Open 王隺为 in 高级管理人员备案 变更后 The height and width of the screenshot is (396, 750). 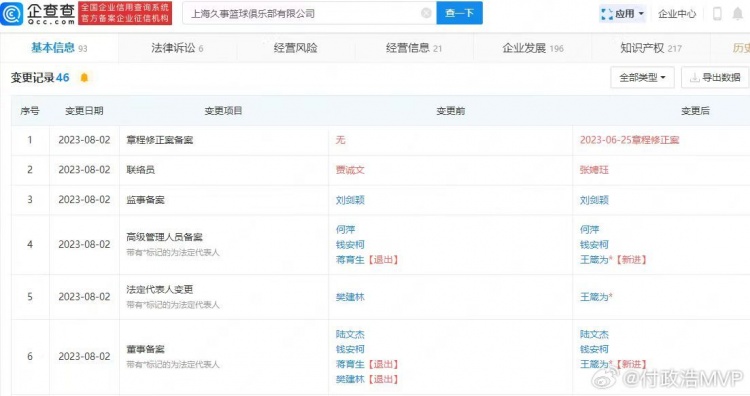(x=594, y=260)
